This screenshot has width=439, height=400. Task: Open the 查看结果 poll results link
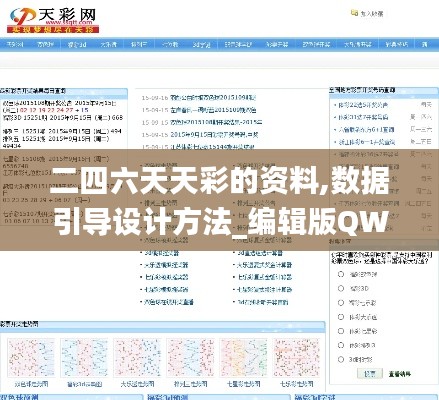(x=400, y=374)
